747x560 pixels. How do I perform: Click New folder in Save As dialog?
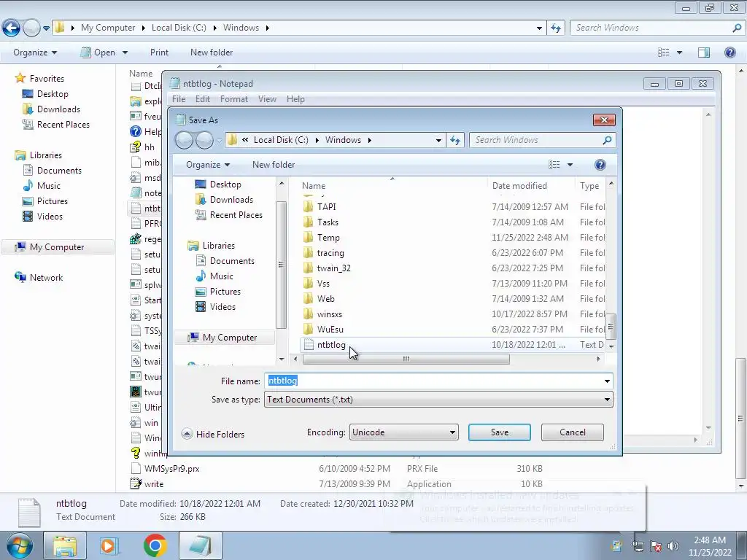pyautogui.click(x=274, y=165)
